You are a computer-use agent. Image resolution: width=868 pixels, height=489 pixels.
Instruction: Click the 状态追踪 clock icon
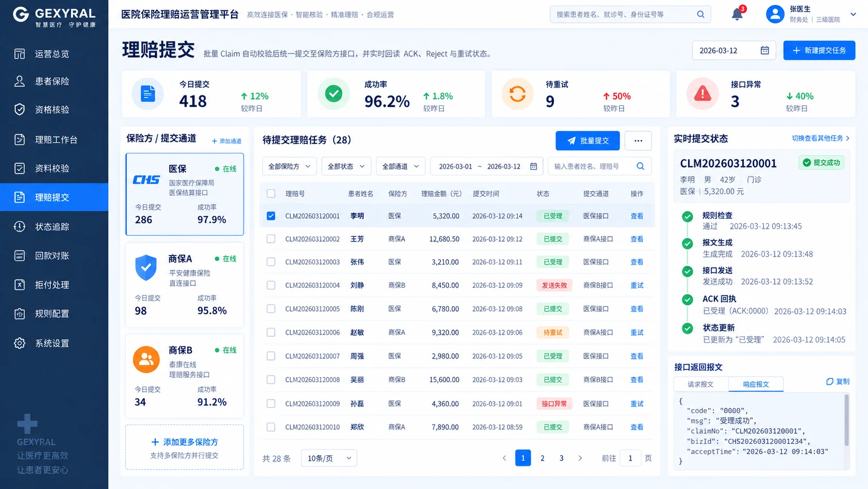20,227
